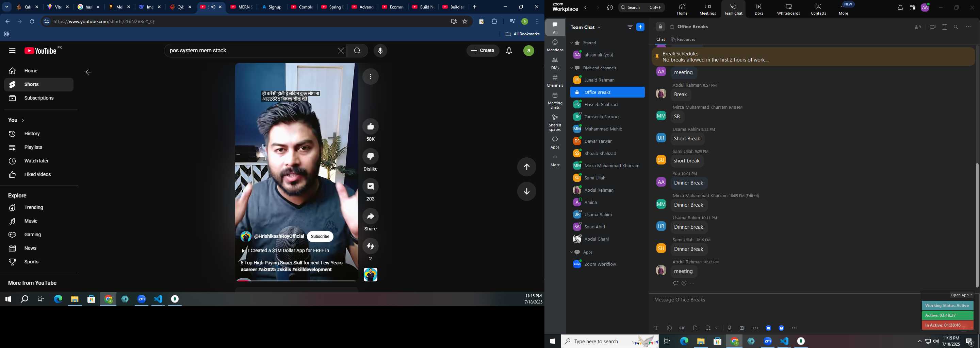Viewport: 980px width, 348px height.
Task: Open Zoom Docs tab
Action: point(759,9)
